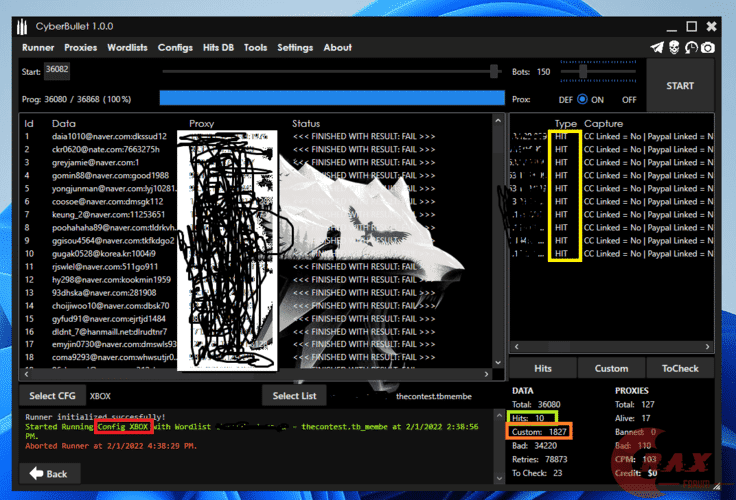Image resolution: width=736 pixels, height=500 pixels.
Task: Click the skull icon in header
Action: pyautogui.click(x=674, y=47)
